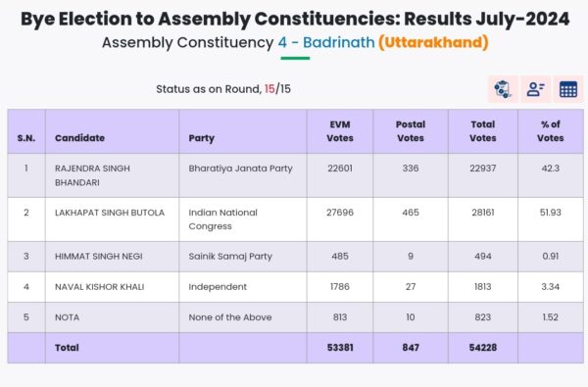This screenshot has width=588, height=387.
Task: Click the candidate profile view icon
Action: [535, 89]
